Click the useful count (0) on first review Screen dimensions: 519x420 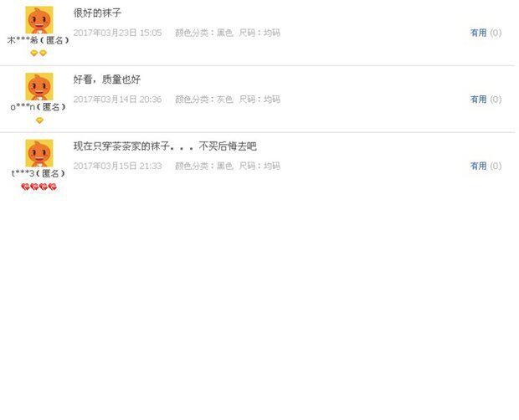click(x=496, y=33)
